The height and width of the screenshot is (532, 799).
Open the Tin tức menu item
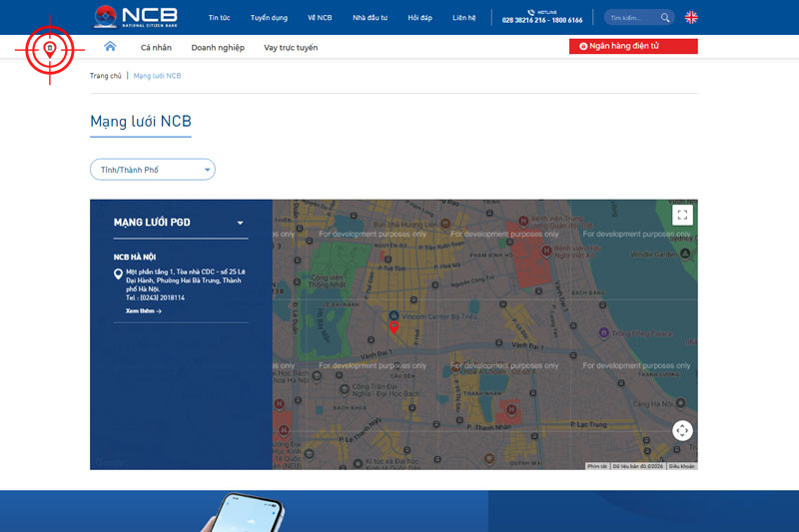click(x=219, y=18)
